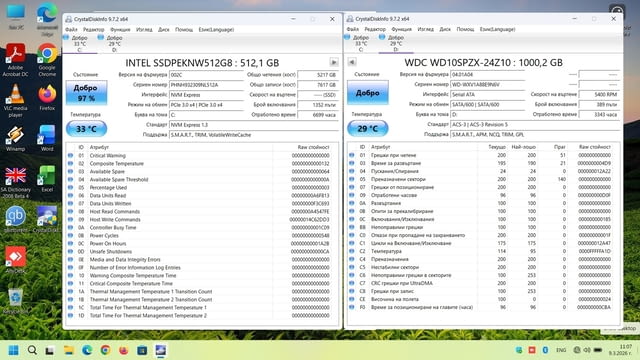640x360 pixels.
Task: Select 'Power On Hours' attribute row
Action: point(202,244)
